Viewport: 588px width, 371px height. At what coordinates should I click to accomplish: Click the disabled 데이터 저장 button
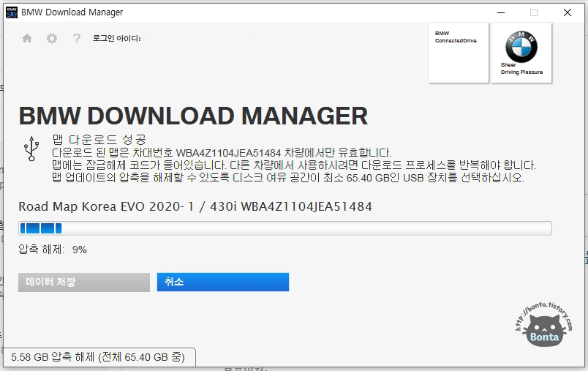tap(84, 282)
